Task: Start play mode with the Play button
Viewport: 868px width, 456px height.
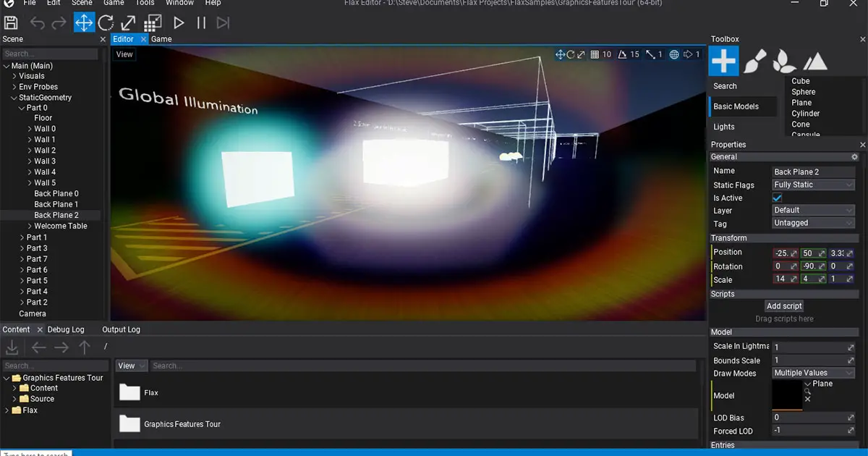Action: pos(179,22)
